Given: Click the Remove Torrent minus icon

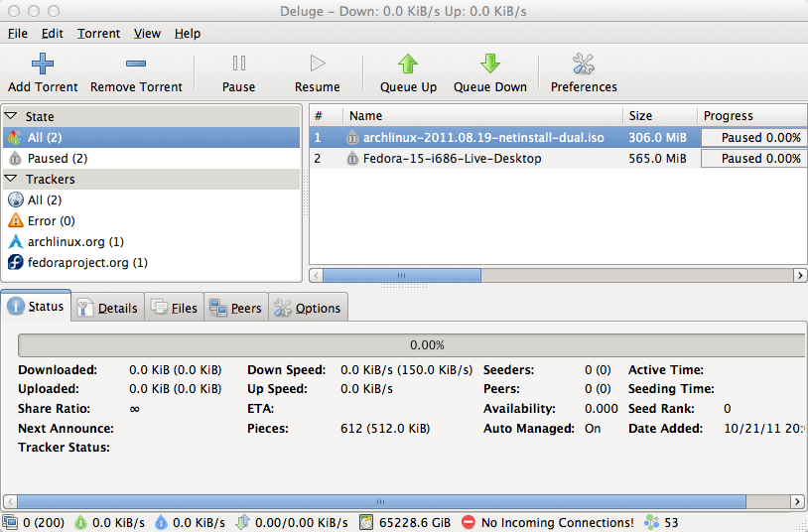Looking at the screenshot, I should (136, 64).
